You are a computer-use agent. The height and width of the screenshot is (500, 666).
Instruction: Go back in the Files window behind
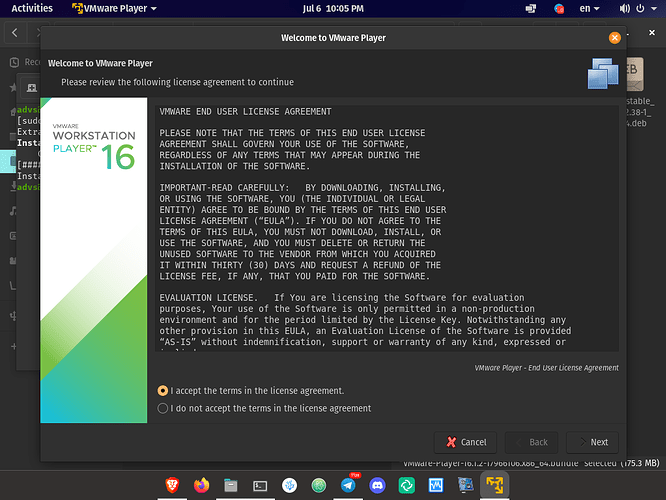click(x=15, y=32)
